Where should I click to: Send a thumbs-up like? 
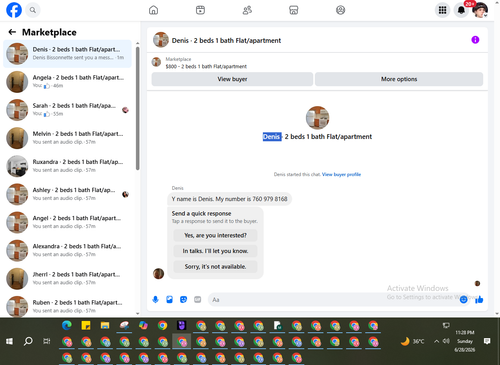coord(479,300)
